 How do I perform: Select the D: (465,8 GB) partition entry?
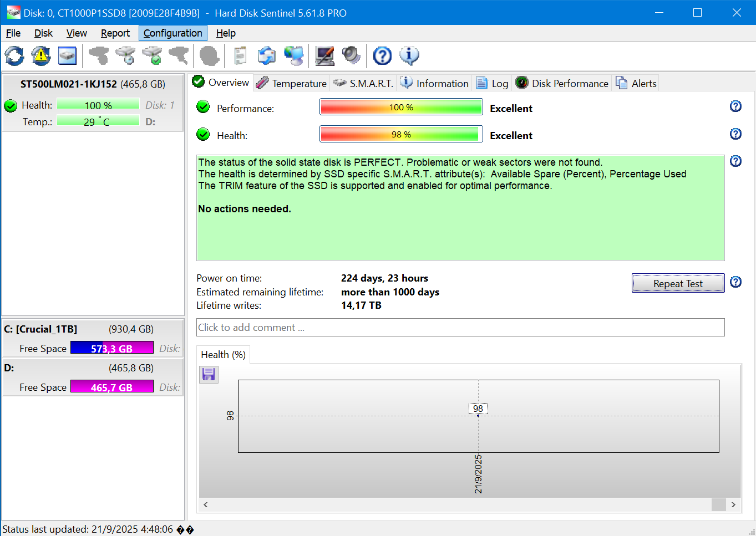(x=93, y=377)
